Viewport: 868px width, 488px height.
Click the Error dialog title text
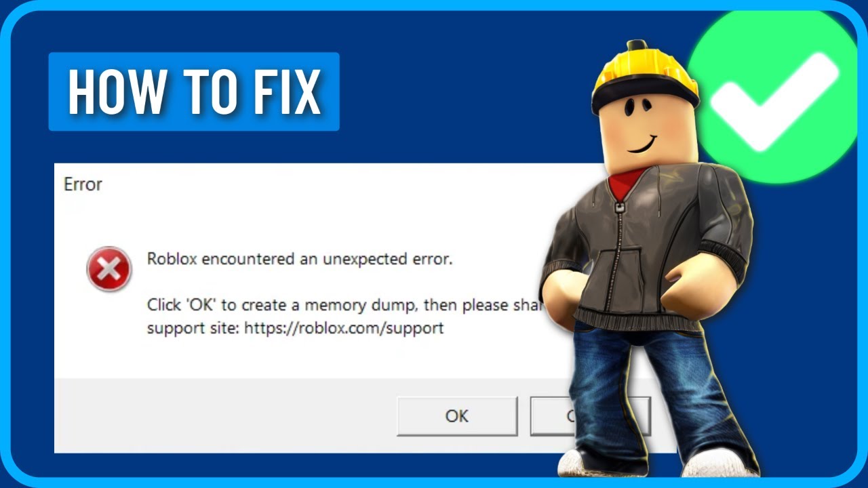(x=83, y=184)
